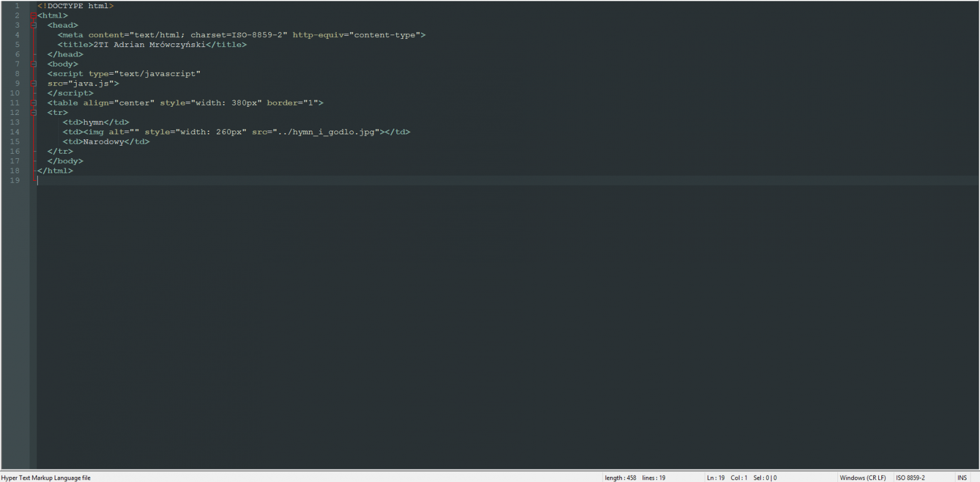Click the DOCTYPE html declaration text
Image resolution: width=980 pixels, height=482 pixels.
point(75,6)
